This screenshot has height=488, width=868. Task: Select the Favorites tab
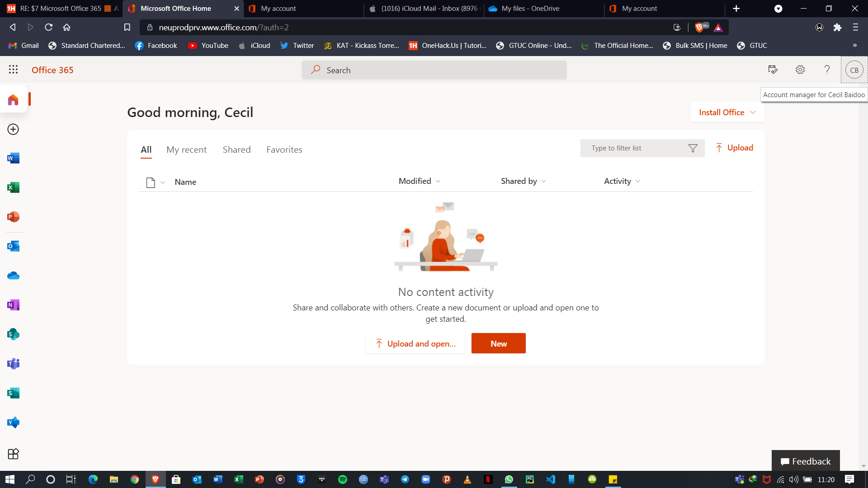(284, 150)
